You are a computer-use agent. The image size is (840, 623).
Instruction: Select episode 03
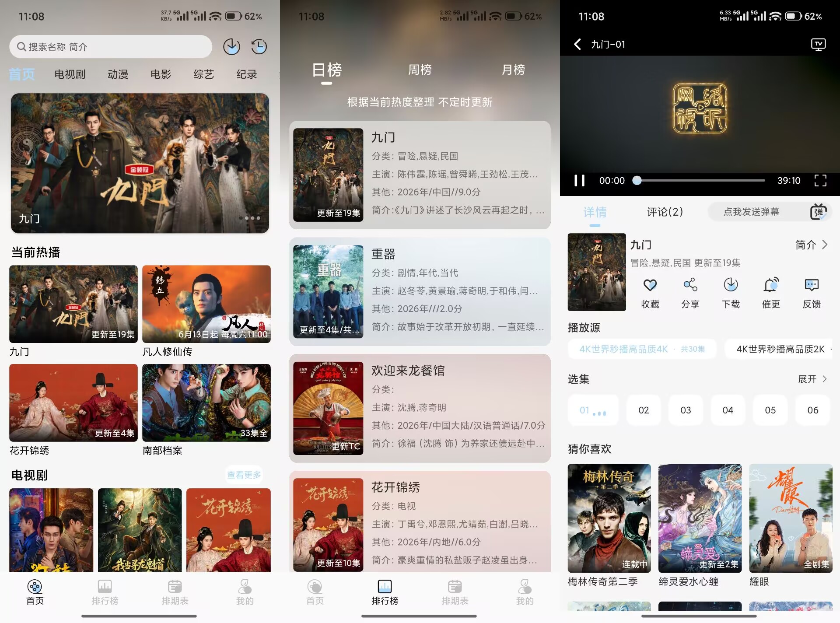(x=686, y=410)
